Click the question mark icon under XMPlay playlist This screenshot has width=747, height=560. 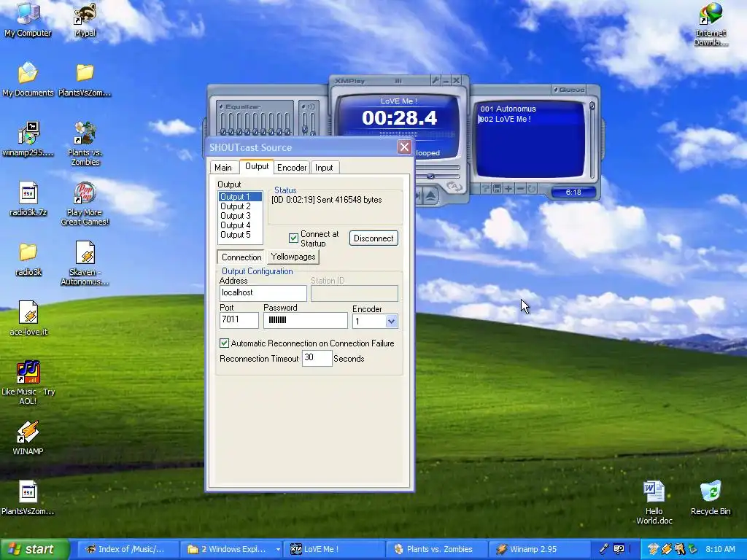pos(485,189)
